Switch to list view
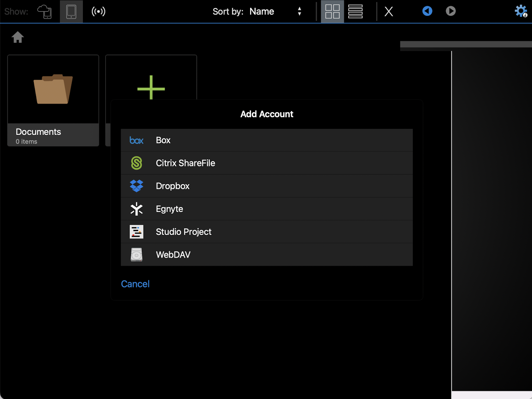 (355, 11)
